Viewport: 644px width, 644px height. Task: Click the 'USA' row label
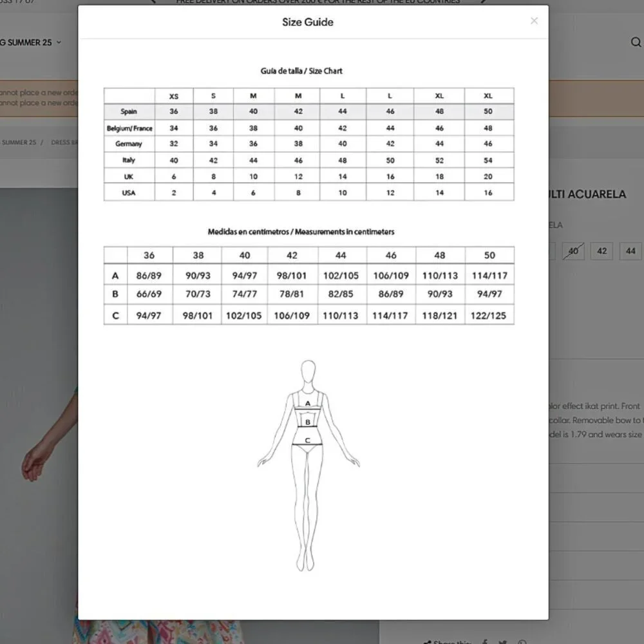pos(129,193)
